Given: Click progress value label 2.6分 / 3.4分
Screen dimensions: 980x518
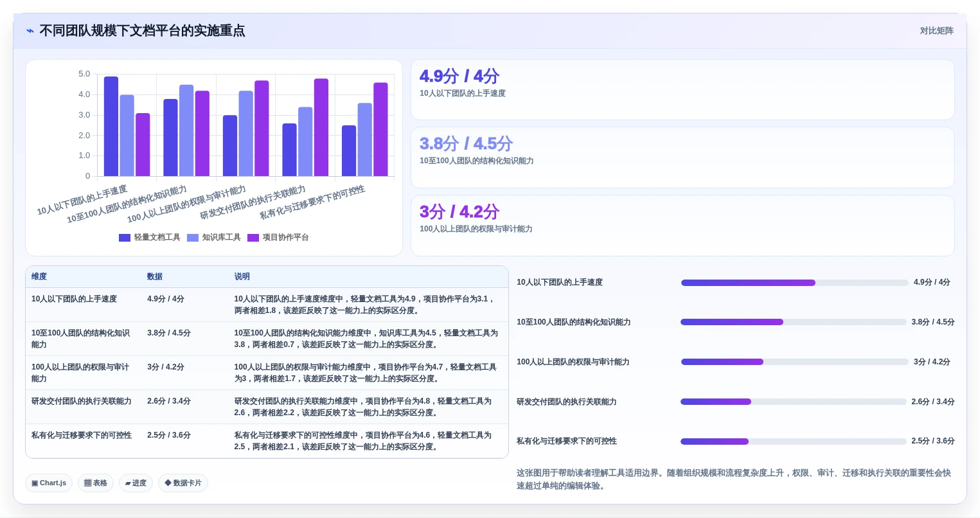Looking at the screenshot, I should [933, 402].
